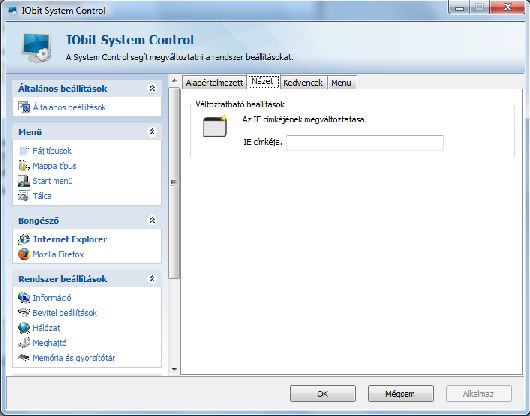Image resolution: width=530 pixels, height=416 pixels.
Task: Open the Meghajtó settings link
Action: (x=49, y=343)
